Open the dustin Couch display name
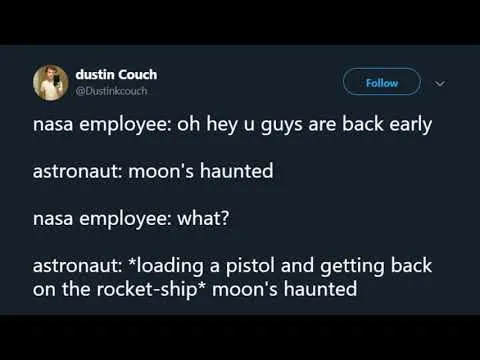Screen dimensions: 480x360 pyautogui.click(x=116, y=74)
